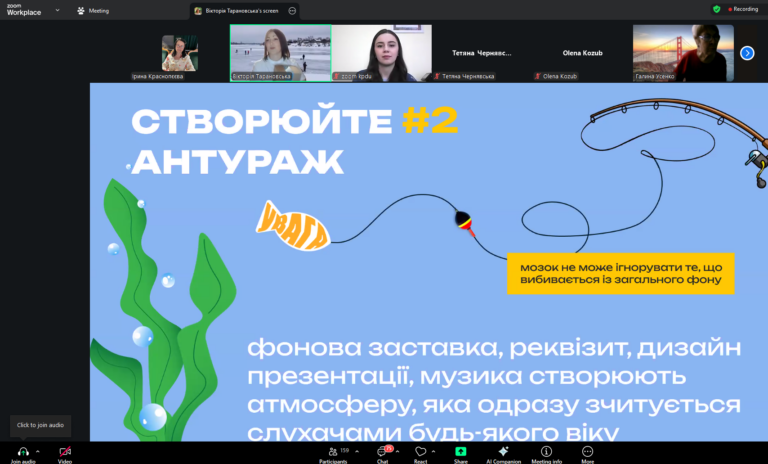Image resolution: width=768 pixels, height=464 pixels.
Task: Click the unread chat badge
Action: [389, 448]
